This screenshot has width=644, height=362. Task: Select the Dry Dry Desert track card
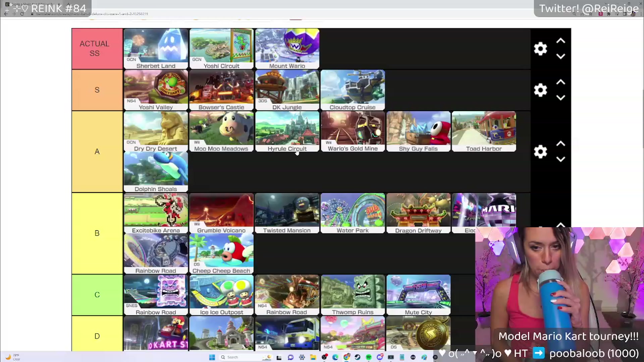pos(156,131)
